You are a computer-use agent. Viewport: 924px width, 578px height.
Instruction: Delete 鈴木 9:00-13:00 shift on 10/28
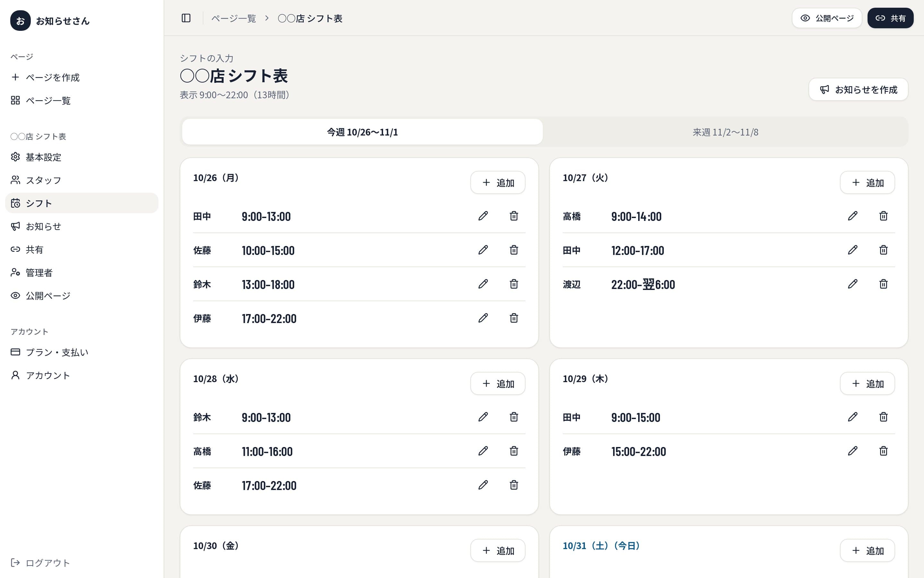[514, 417]
